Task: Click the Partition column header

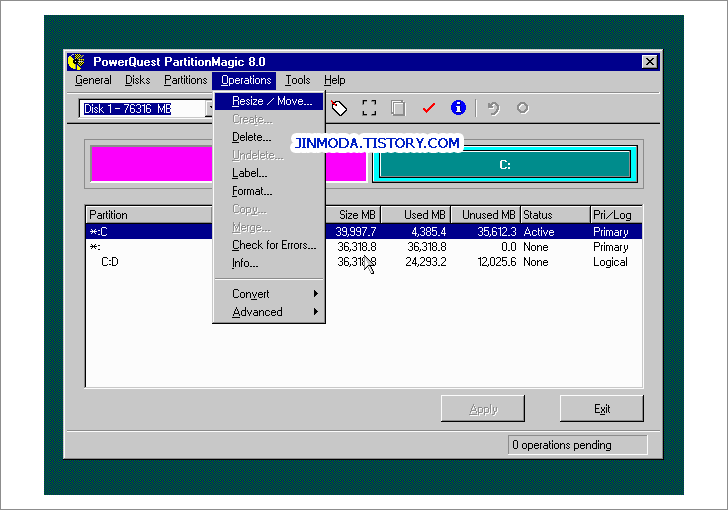Action: [x=149, y=215]
